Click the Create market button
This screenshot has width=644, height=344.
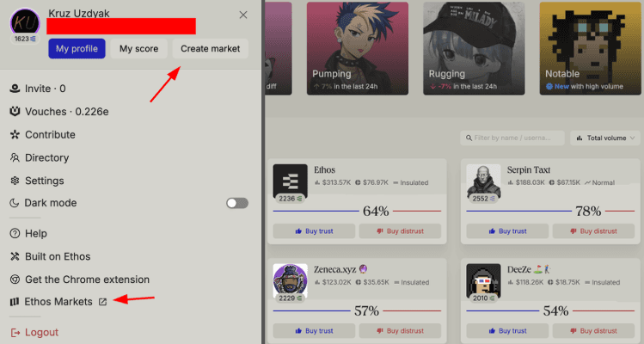pyautogui.click(x=211, y=48)
